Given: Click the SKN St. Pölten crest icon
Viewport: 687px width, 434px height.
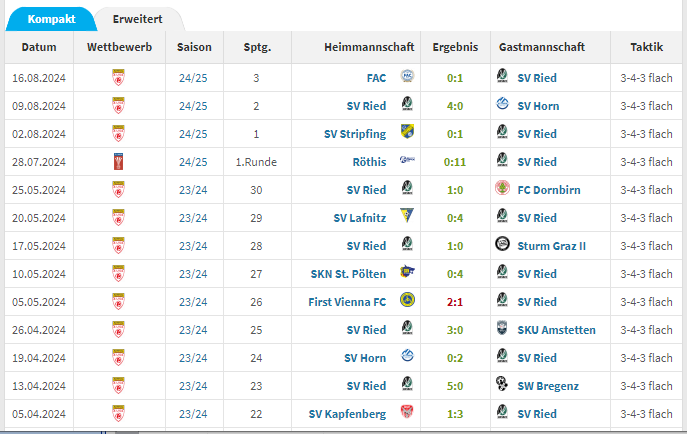Looking at the screenshot, I should [407, 273].
